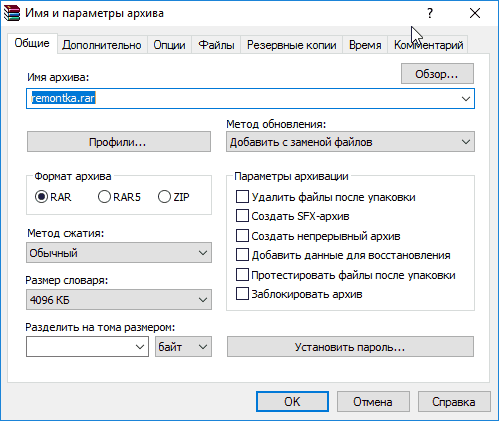The image size is (499, 421).
Task: Click Установить пароль... button
Action: pyautogui.click(x=350, y=347)
